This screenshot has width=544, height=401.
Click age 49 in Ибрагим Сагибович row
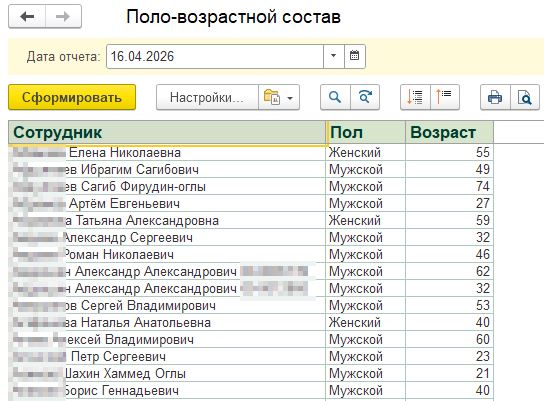[483, 169]
